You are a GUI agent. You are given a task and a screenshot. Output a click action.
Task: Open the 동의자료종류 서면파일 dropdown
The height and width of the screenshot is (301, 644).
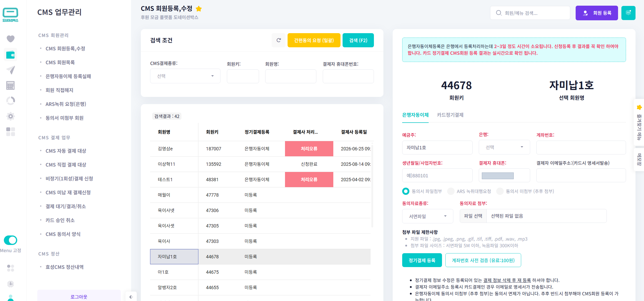[x=428, y=216]
